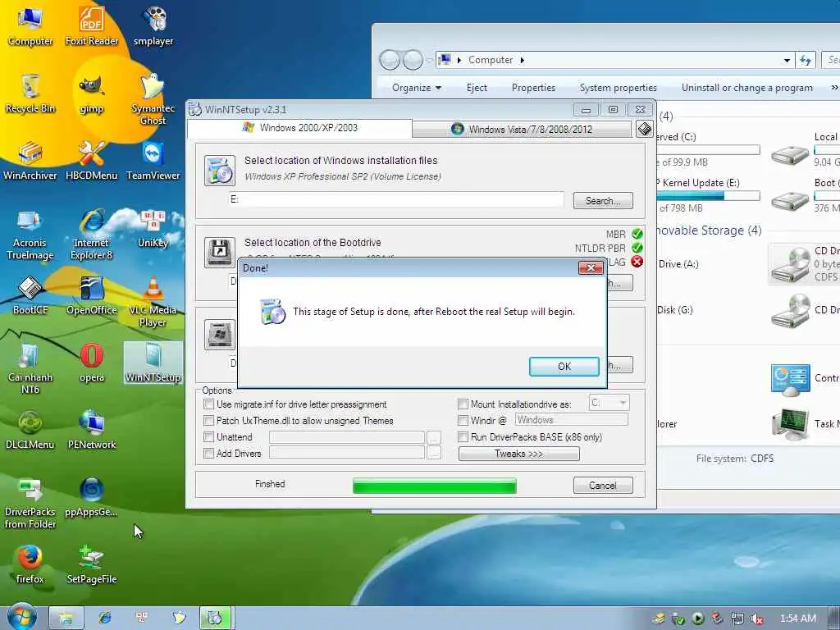Viewport: 840px width, 630px height.
Task: Open the Recycle Bin
Action: [x=30, y=93]
